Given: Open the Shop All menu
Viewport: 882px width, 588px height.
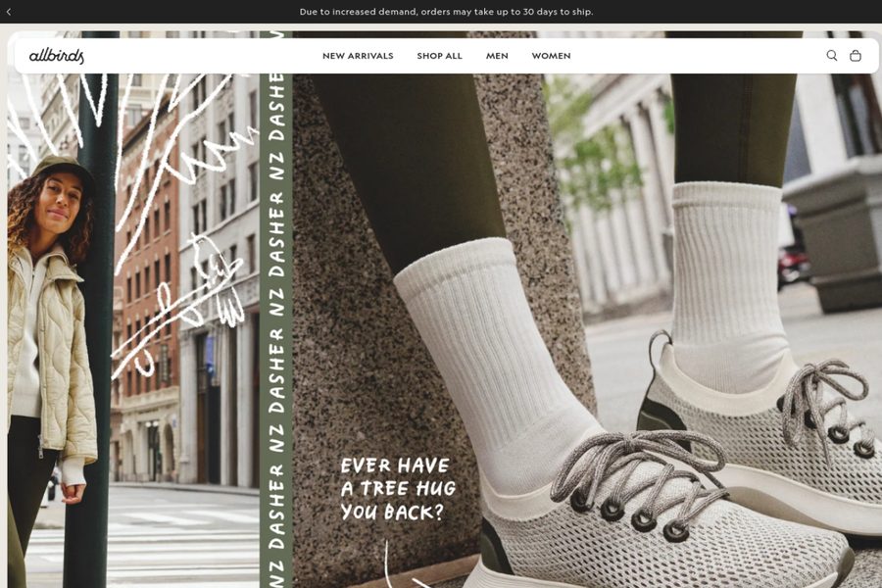Looking at the screenshot, I should pyautogui.click(x=439, y=56).
